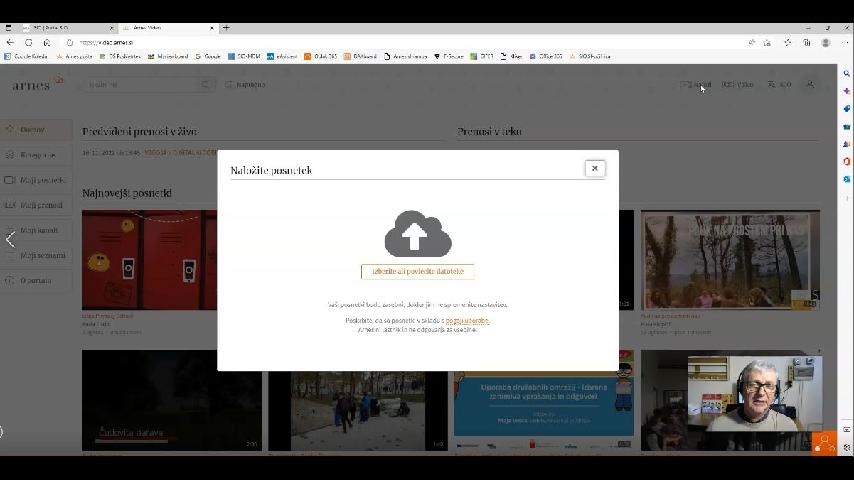Click the browser back button
Viewport: 854px width, 480px height.
pos(10,42)
